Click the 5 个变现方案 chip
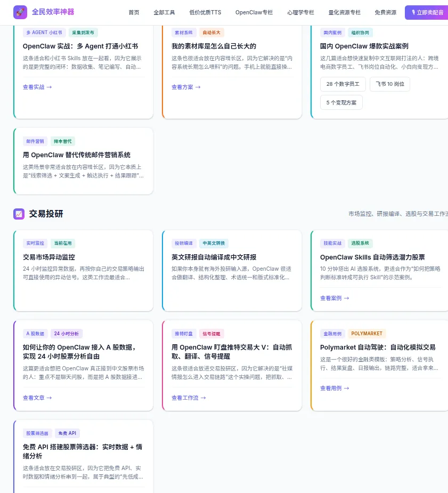This screenshot has width=448, height=493. tap(341, 102)
